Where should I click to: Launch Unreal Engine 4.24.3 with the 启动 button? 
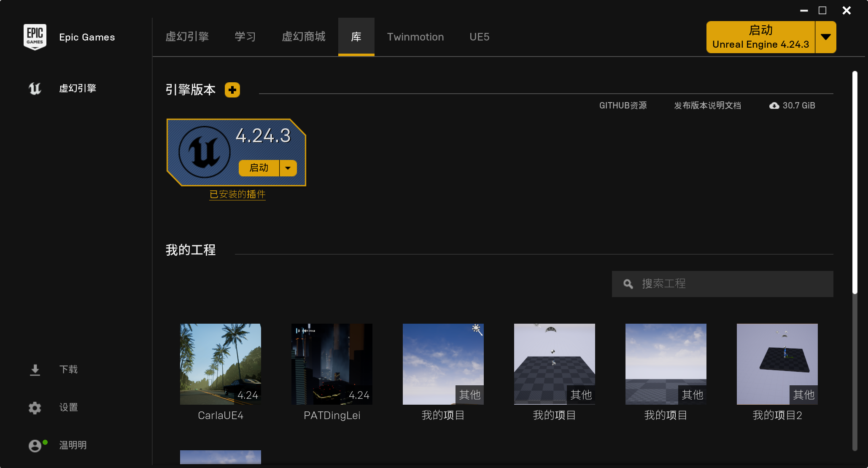coord(259,168)
